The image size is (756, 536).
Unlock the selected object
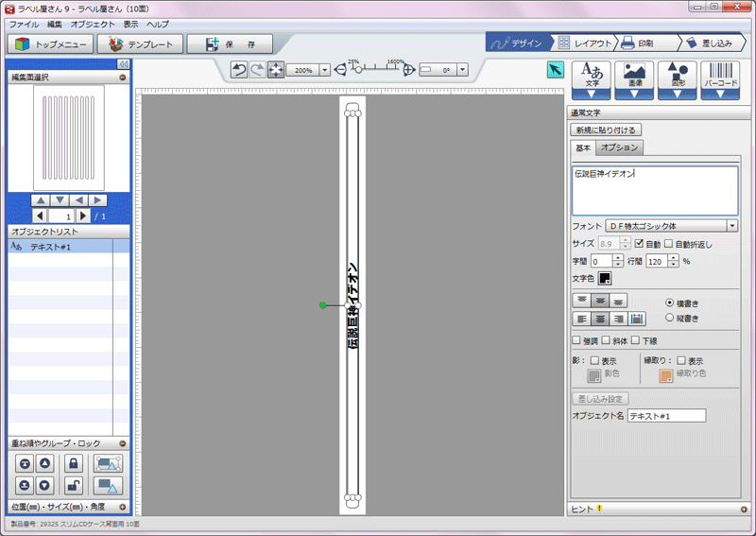(74, 485)
